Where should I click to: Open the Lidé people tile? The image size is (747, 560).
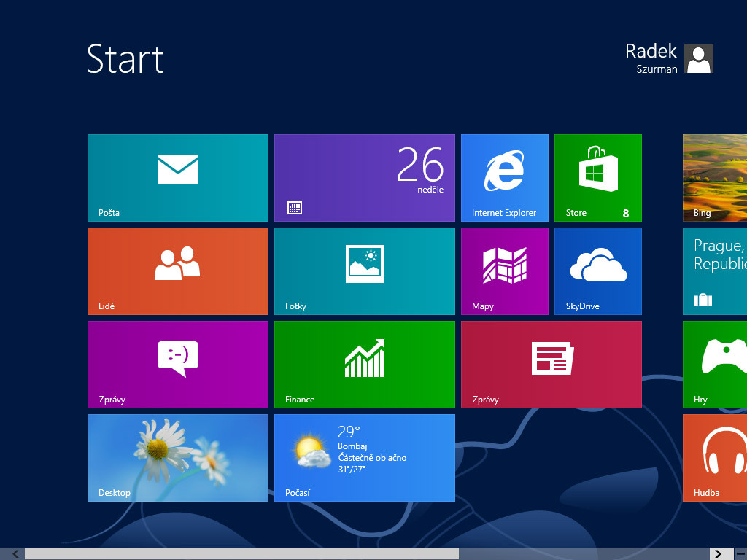[178, 271]
